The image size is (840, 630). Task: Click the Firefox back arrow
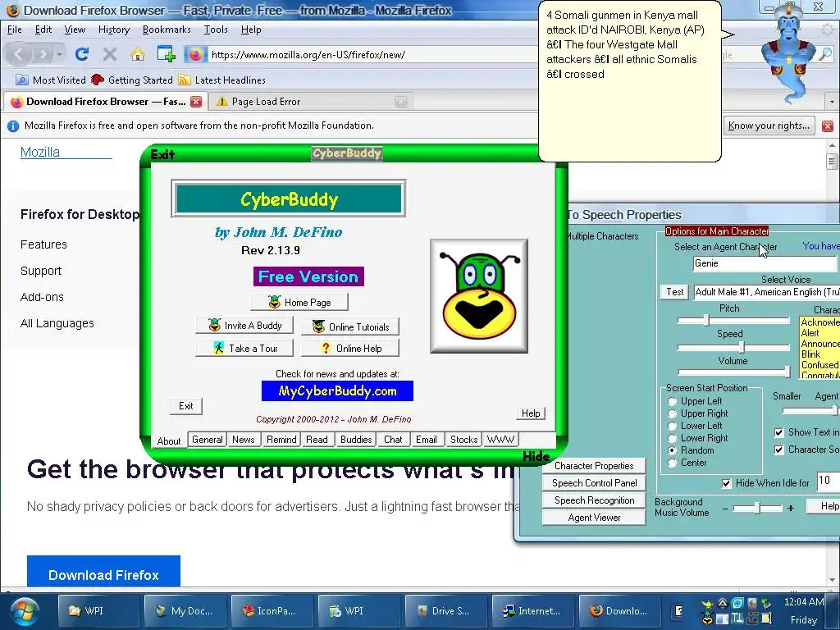tap(18, 54)
